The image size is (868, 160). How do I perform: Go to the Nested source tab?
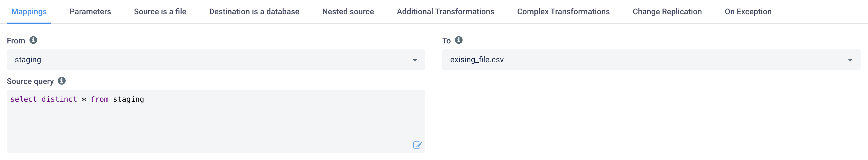click(348, 12)
